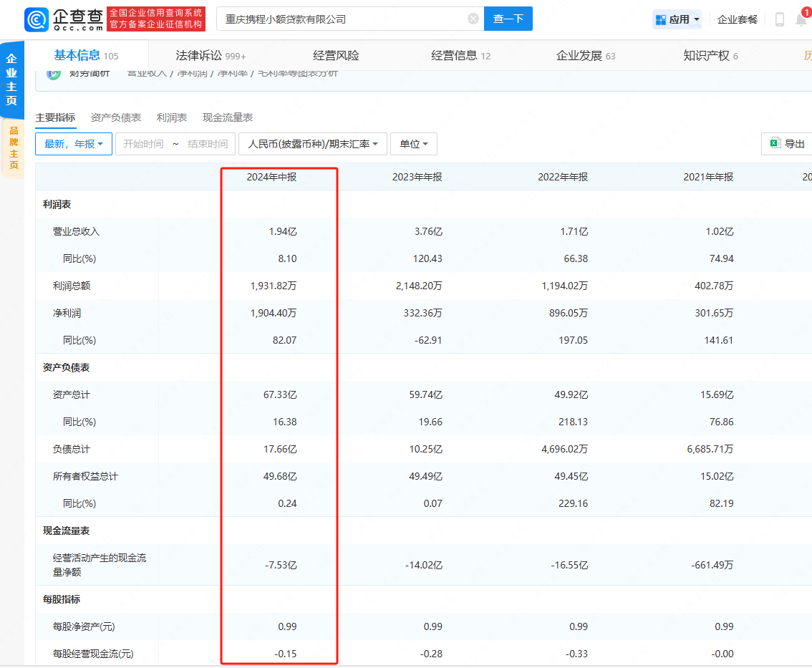Screen dimensions: 812x668
Task: Open the 人民币(披露币种)/期末汇率 dropdown
Action: tap(313, 144)
